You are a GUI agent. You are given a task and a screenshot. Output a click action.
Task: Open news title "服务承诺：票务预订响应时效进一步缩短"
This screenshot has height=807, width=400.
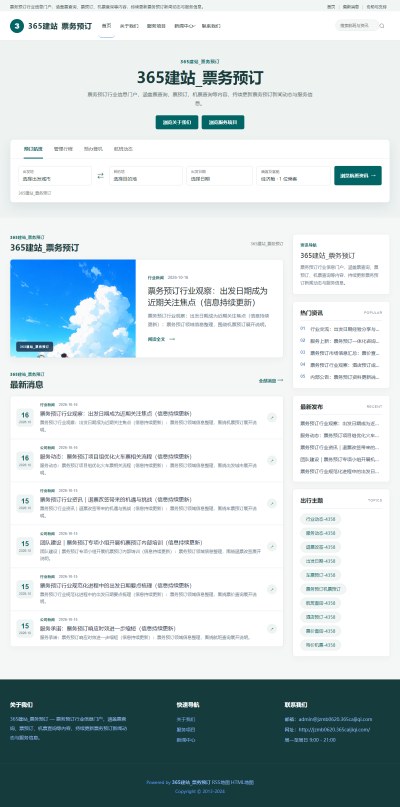[x=108, y=628]
